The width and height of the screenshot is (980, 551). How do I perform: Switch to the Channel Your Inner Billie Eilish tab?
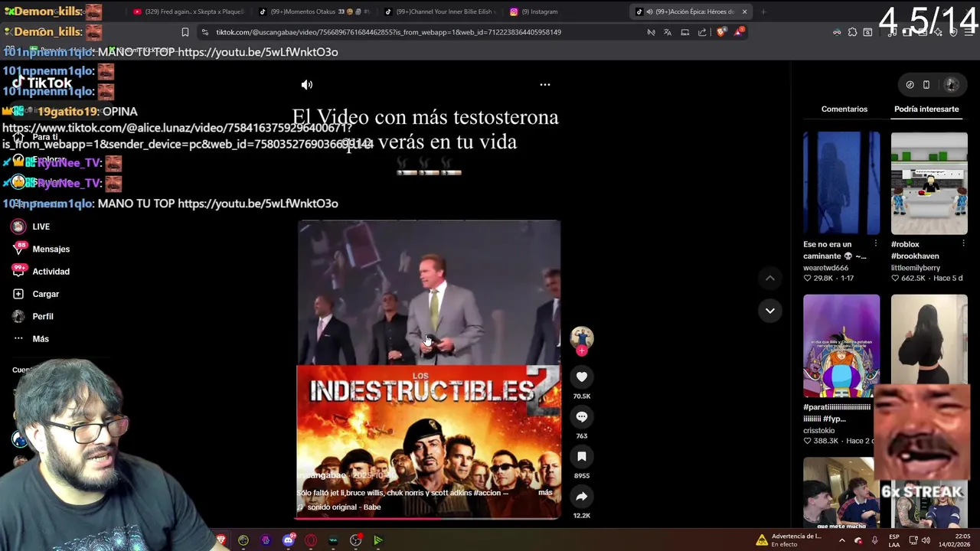(x=440, y=11)
